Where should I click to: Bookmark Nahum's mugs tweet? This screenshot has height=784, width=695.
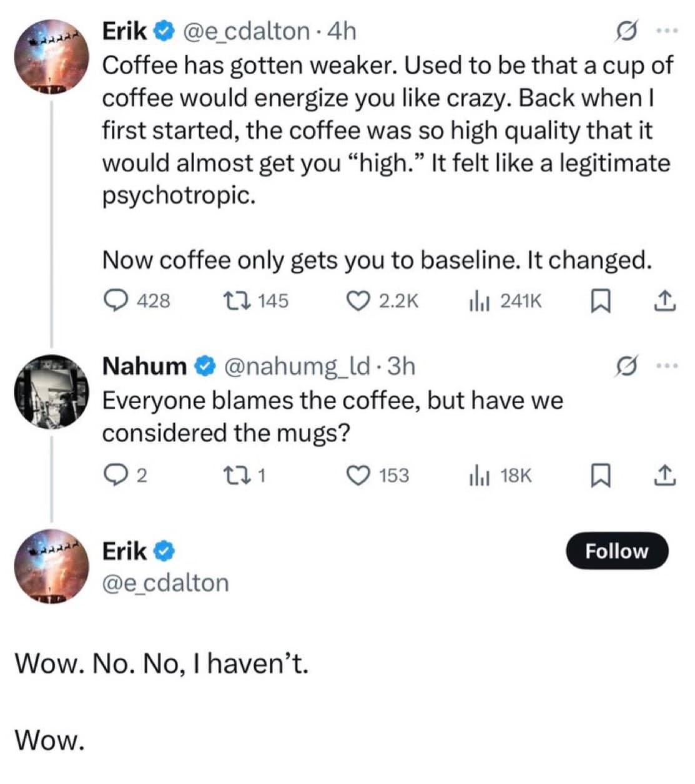click(599, 476)
